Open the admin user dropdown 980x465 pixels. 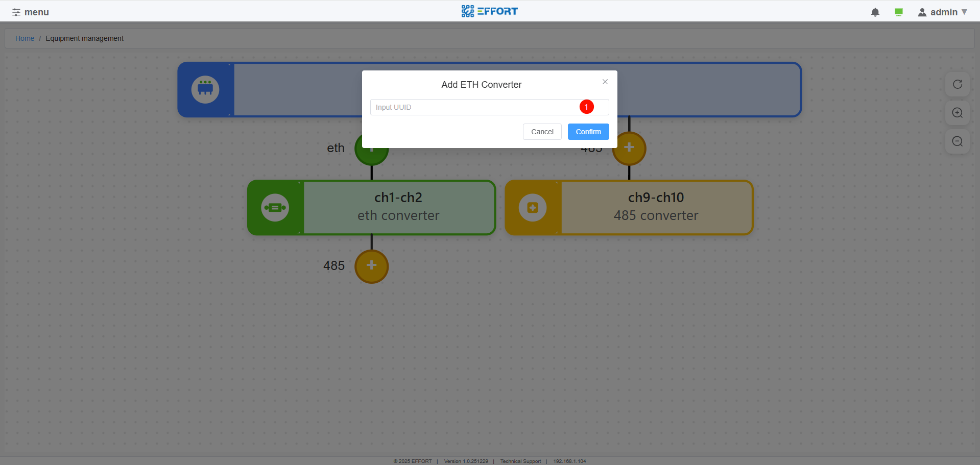coord(942,12)
